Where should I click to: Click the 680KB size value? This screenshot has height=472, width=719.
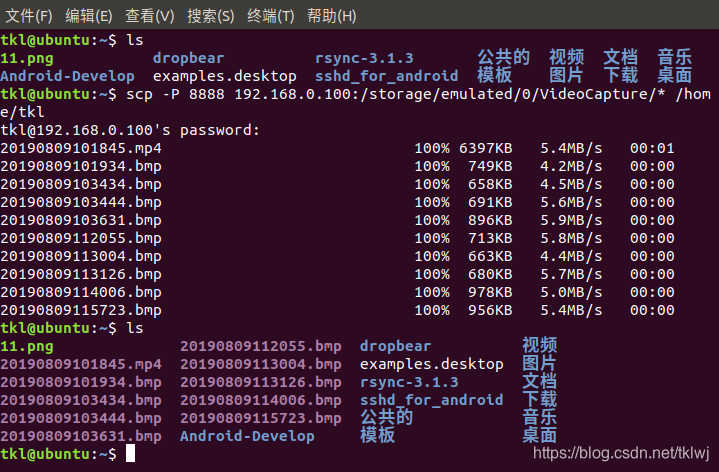point(490,274)
